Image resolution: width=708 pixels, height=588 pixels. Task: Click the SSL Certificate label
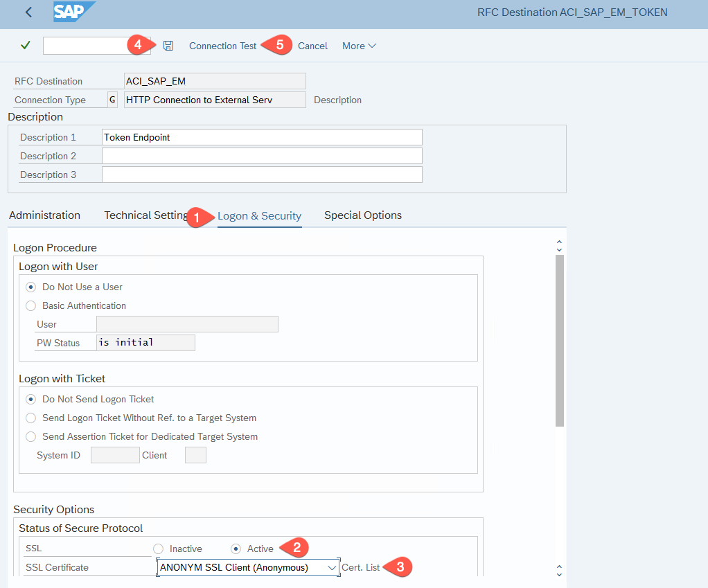click(57, 567)
